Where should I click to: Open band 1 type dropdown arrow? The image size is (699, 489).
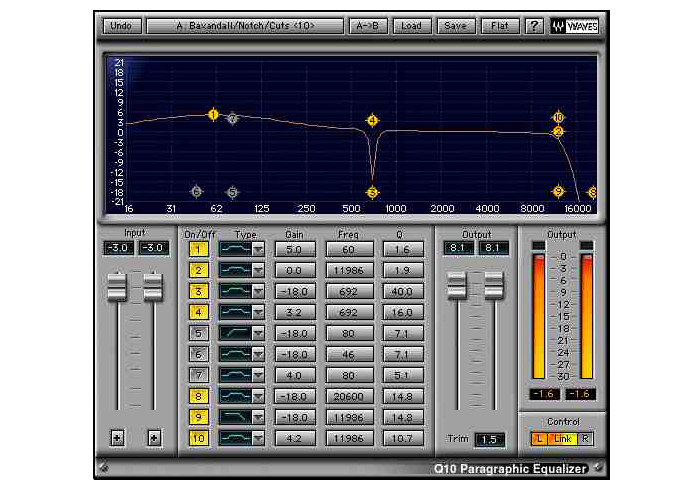[258, 249]
